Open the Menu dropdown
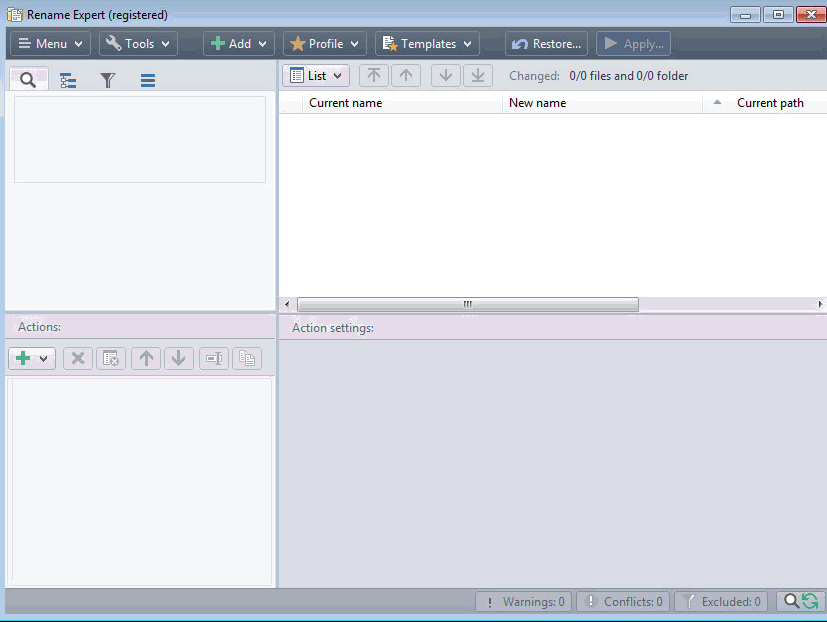This screenshot has height=622, width=827. click(50, 44)
